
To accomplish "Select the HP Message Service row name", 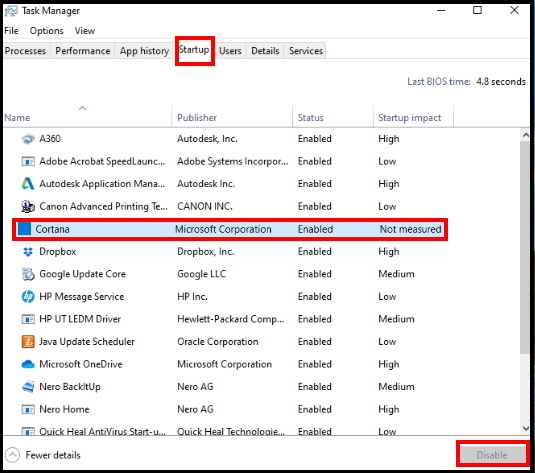I will pos(82,297).
